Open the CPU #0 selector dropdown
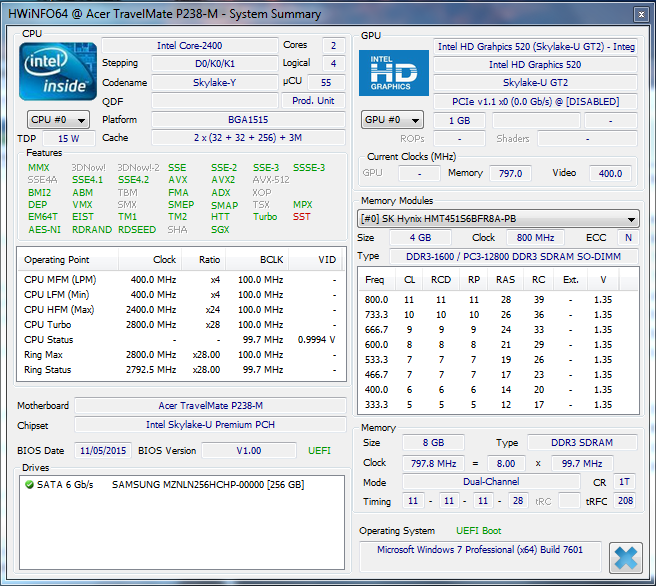This screenshot has height=586, width=656. click(x=58, y=120)
